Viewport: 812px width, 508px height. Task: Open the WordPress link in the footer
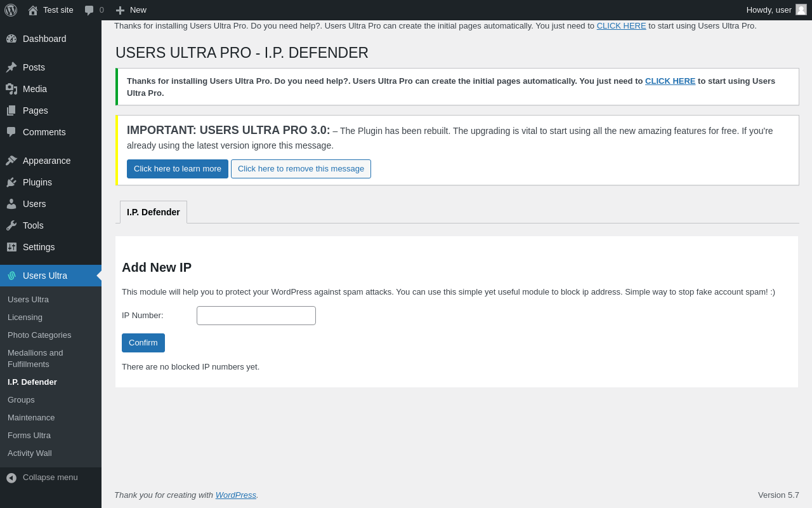pos(236,495)
